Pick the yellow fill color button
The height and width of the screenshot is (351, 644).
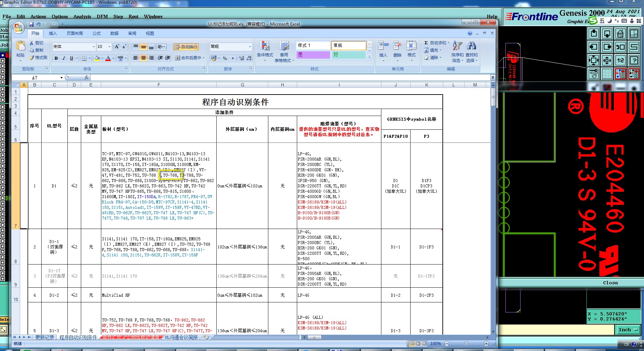[97, 58]
